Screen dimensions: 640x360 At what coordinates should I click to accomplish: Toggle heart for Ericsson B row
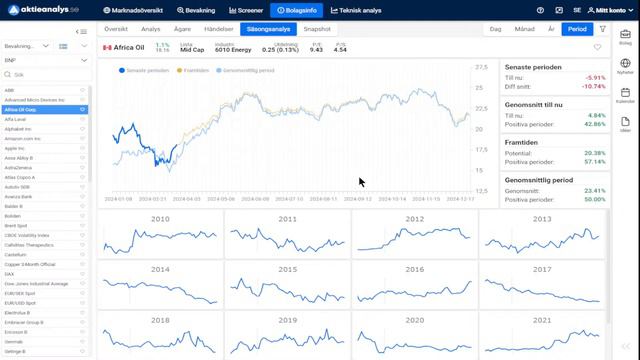82,332
